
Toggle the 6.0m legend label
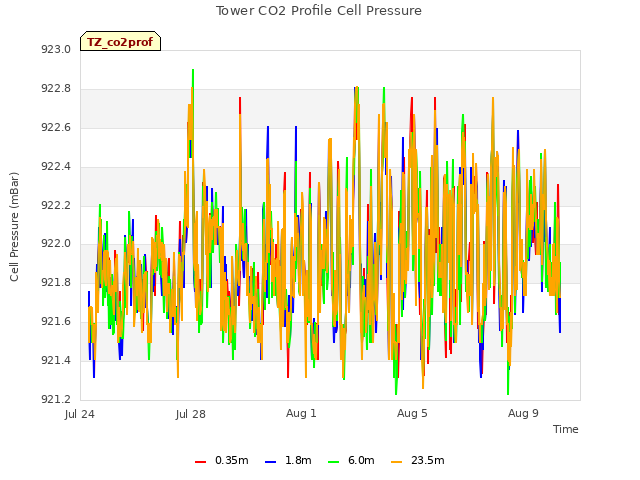pyautogui.click(x=361, y=460)
